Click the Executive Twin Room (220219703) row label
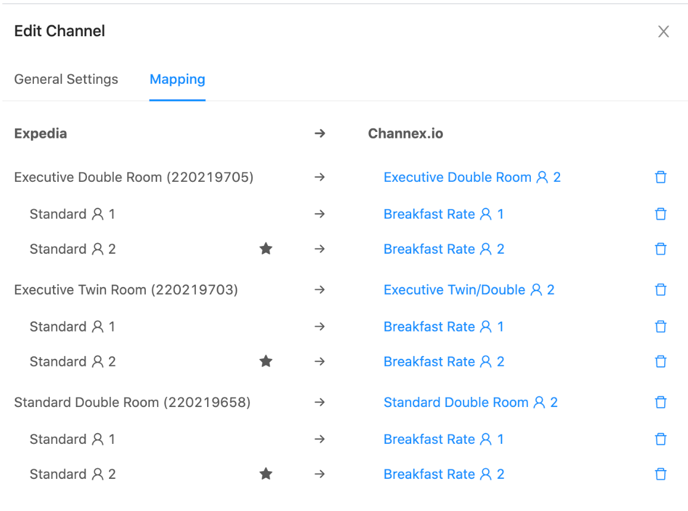The image size is (688, 511). click(126, 290)
